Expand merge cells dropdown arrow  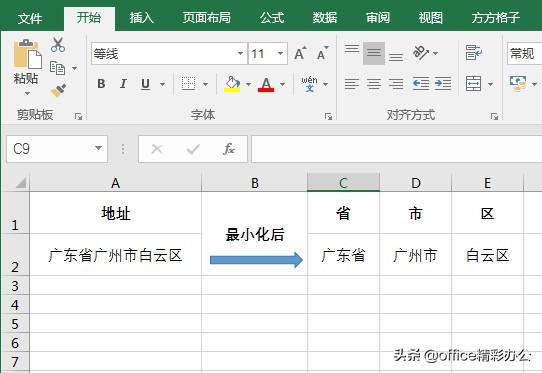coord(490,84)
